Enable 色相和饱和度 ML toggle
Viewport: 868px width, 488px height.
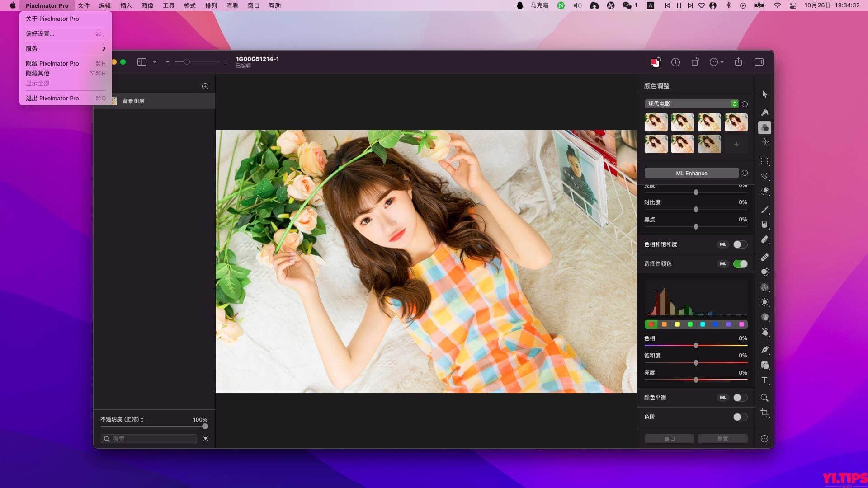tap(740, 244)
